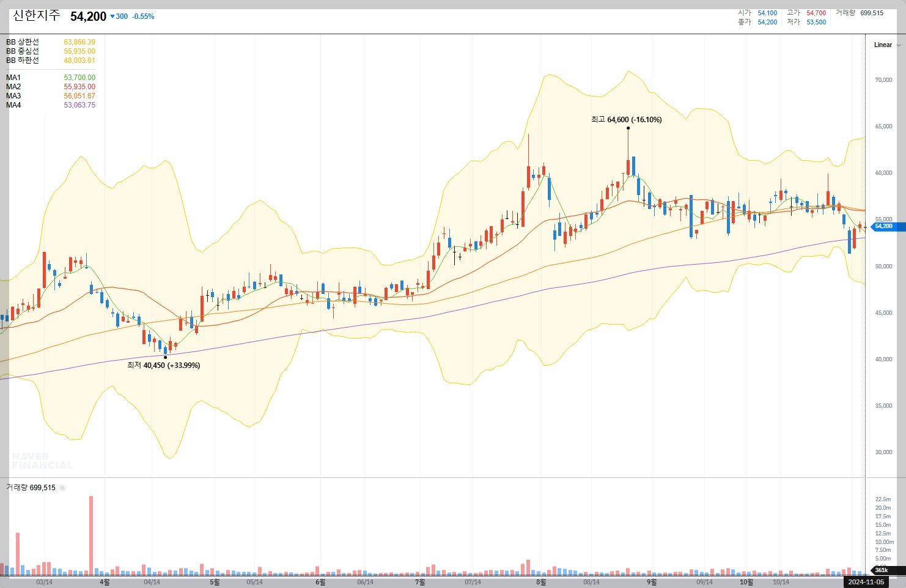Screen dimensions: 906x588
Task: Click the 50,000 price axis label
Action: coord(883,266)
